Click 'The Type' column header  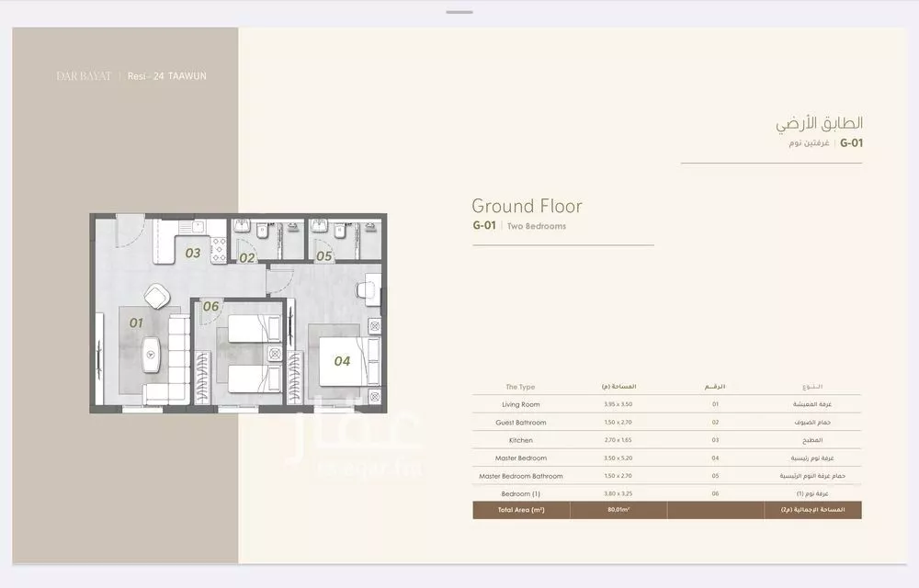pos(520,387)
